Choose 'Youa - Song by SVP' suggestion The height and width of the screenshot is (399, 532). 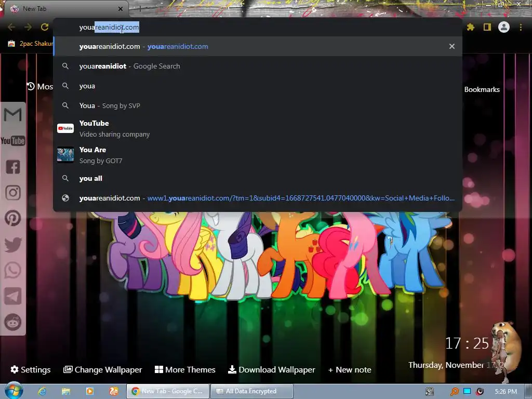[x=258, y=105]
